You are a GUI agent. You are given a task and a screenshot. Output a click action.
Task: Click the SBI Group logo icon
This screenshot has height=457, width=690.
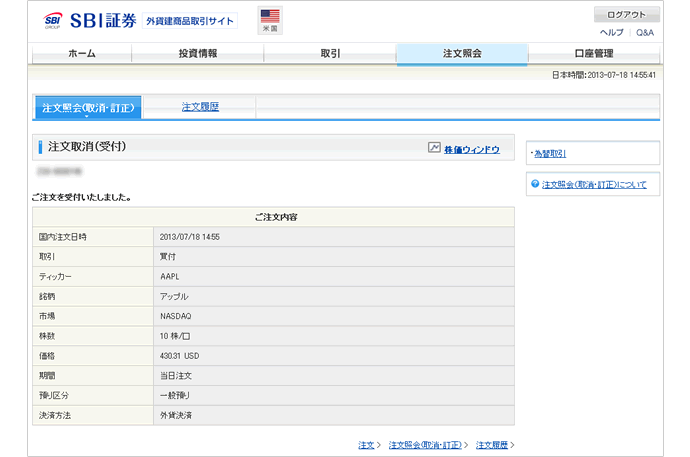coord(52,21)
